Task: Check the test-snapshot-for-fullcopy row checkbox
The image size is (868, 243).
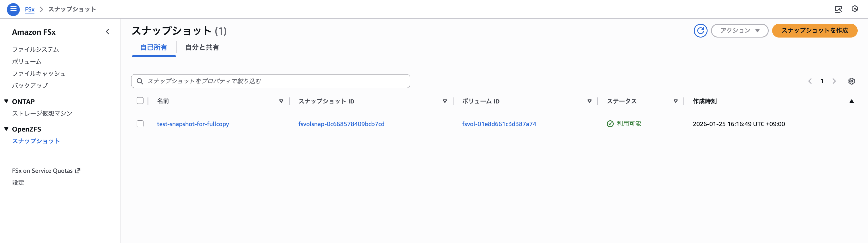Action: [140, 124]
